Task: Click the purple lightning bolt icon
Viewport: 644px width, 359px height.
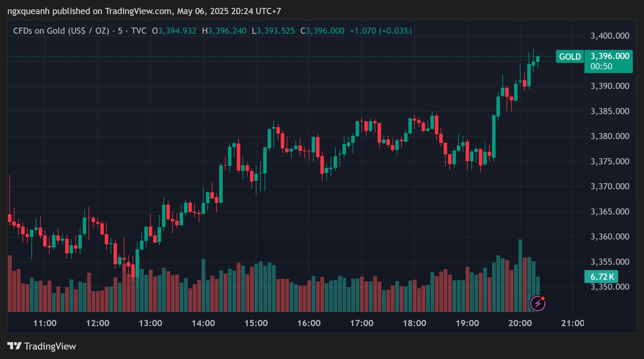Action: click(537, 303)
